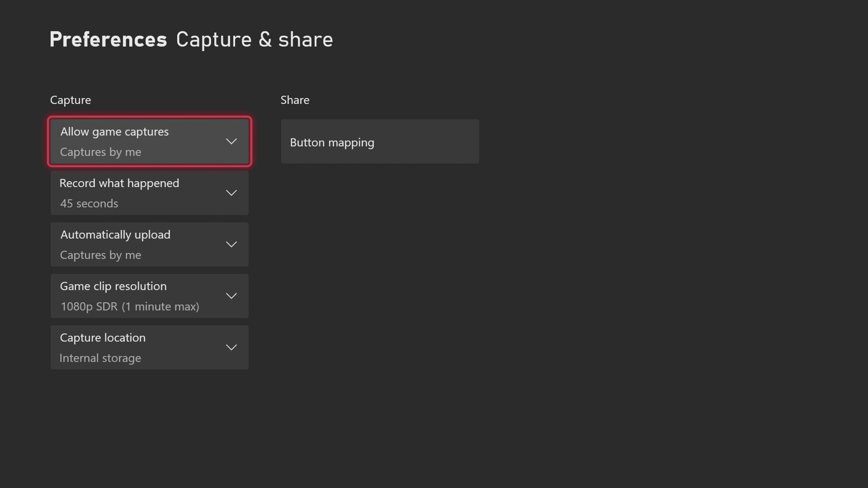Click Capture & share title
The width and height of the screenshot is (868, 488).
pyautogui.click(x=254, y=40)
